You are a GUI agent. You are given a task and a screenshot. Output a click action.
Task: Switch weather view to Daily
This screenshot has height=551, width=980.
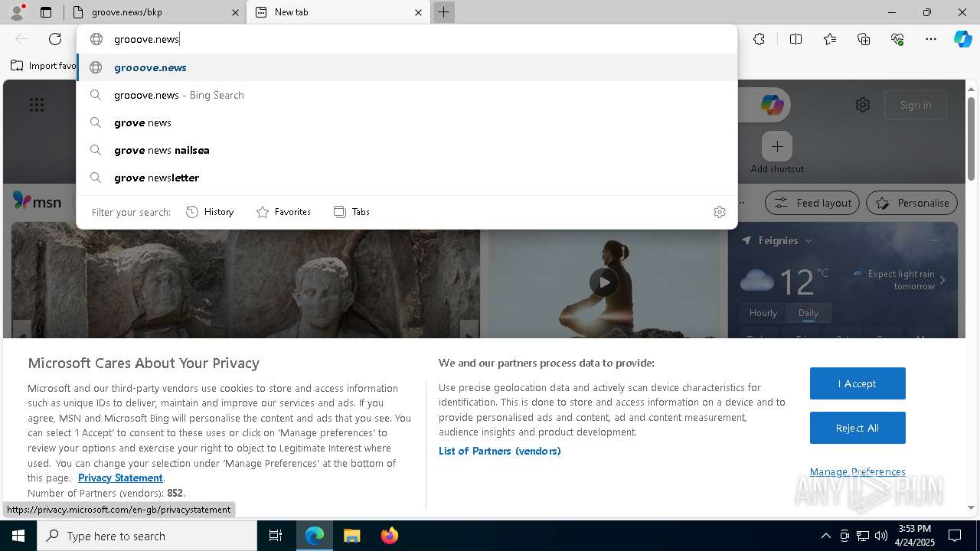[x=808, y=312]
